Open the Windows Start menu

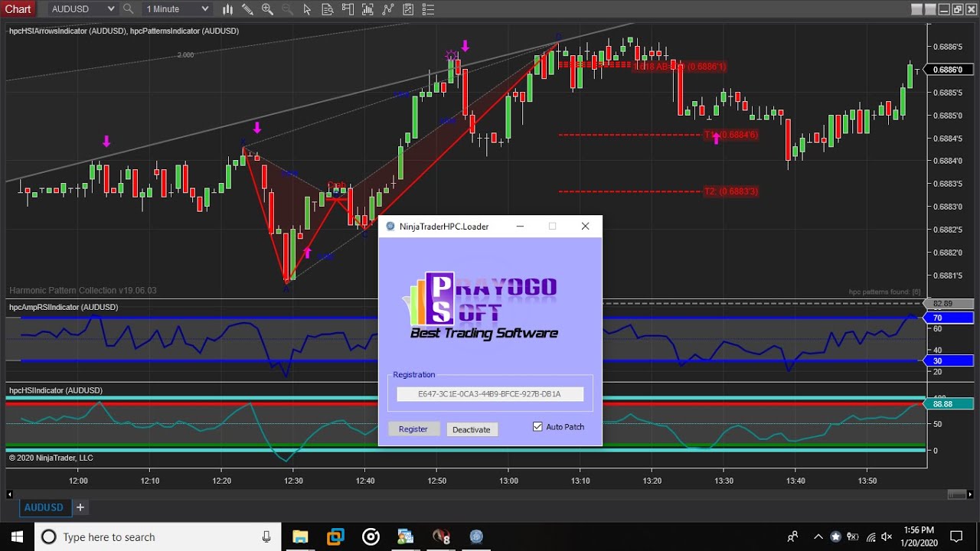[17, 536]
